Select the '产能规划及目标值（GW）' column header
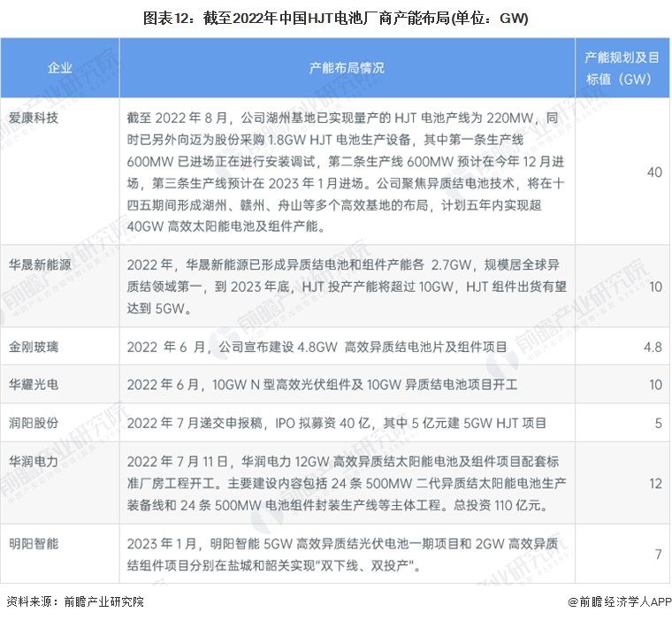The image size is (672, 620). [622, 68]
